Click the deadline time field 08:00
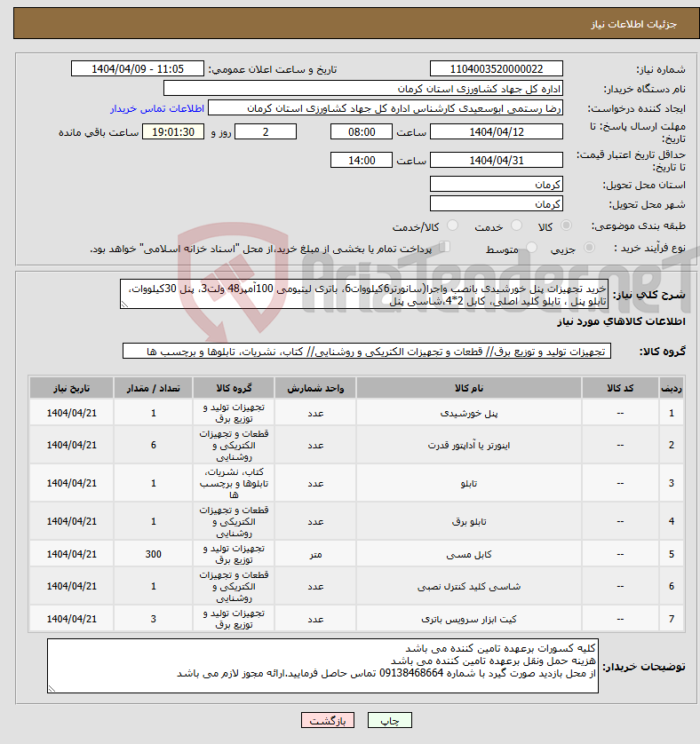Viewport: 700px width, 744px height. (x=362, y=132)
